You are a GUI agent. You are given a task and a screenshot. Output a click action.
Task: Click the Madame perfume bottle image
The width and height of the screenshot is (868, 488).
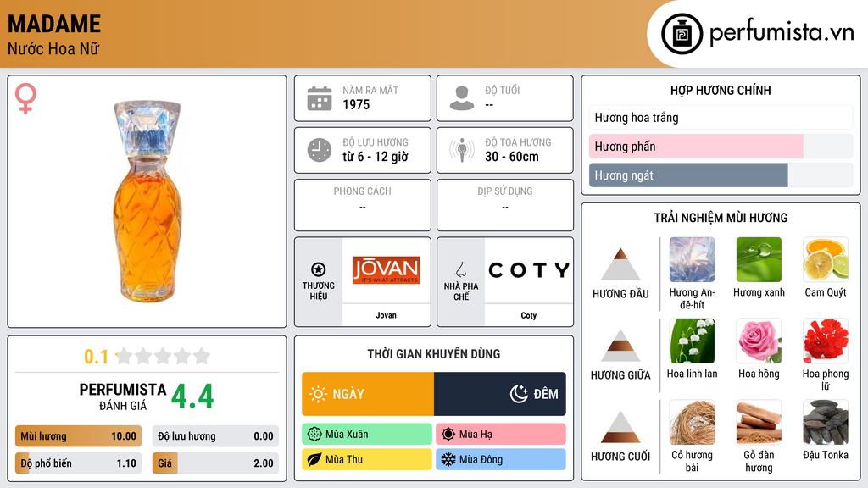coord(147,202)
